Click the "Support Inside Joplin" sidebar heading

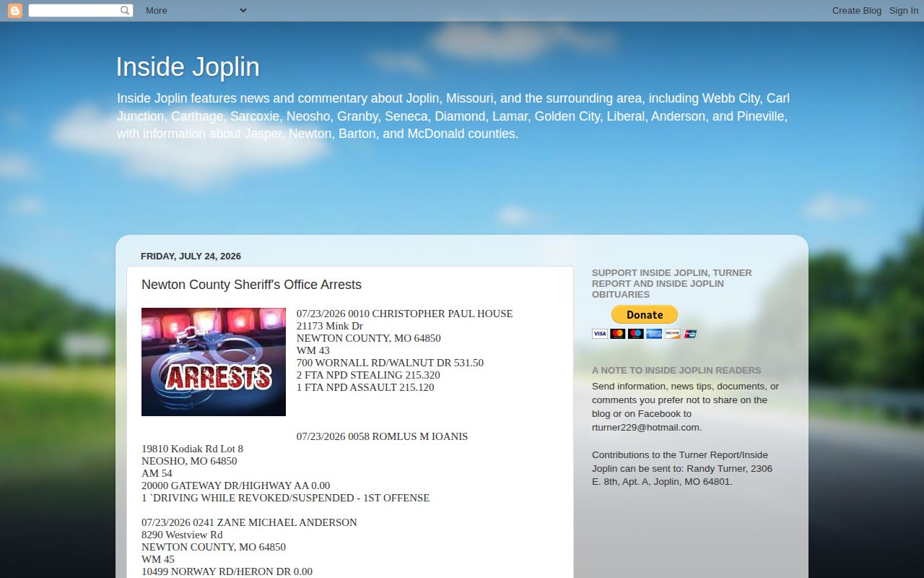(x=672, y=283)
